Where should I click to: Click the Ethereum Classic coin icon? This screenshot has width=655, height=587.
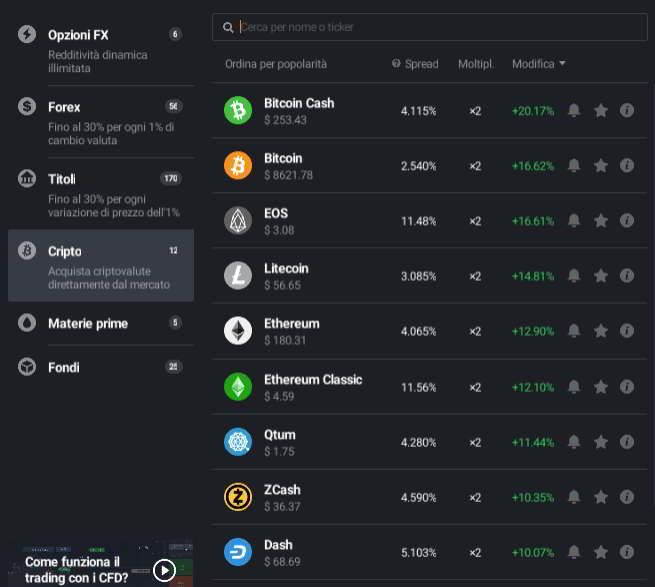pyautogui.click(x=238, y=386)
